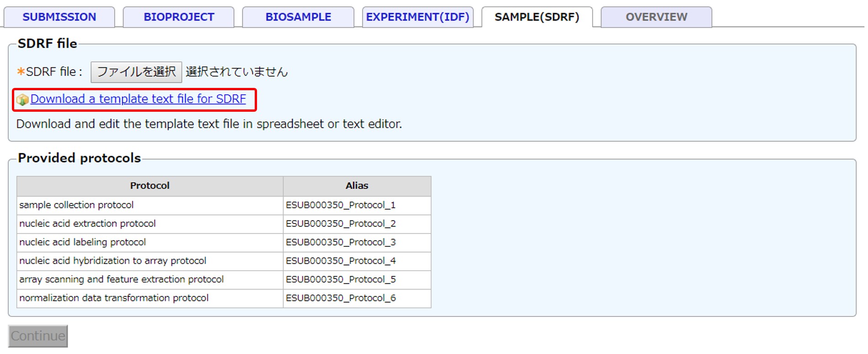Go to the BIOSAMPLE tab

pos(298,17)
